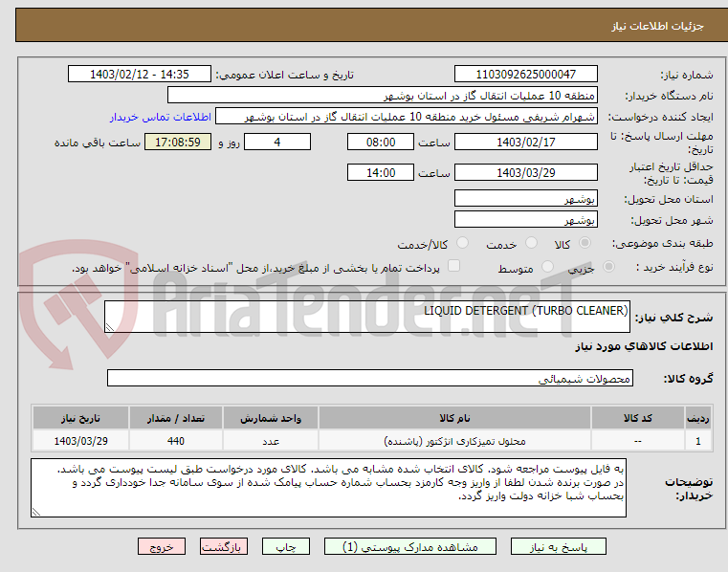
Task: Click the گروه کالا field محصولات شیمیائی
Action: coord(370,378)
